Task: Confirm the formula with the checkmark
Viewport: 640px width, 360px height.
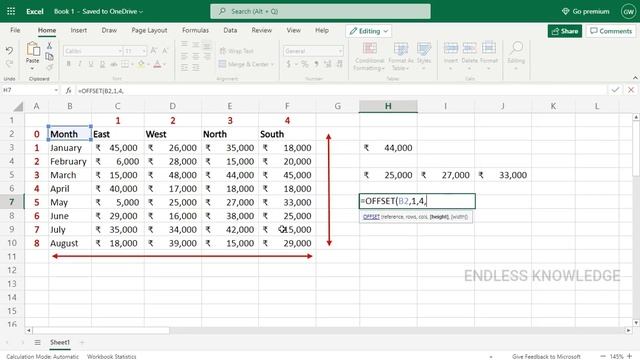Action: point(615,90)
